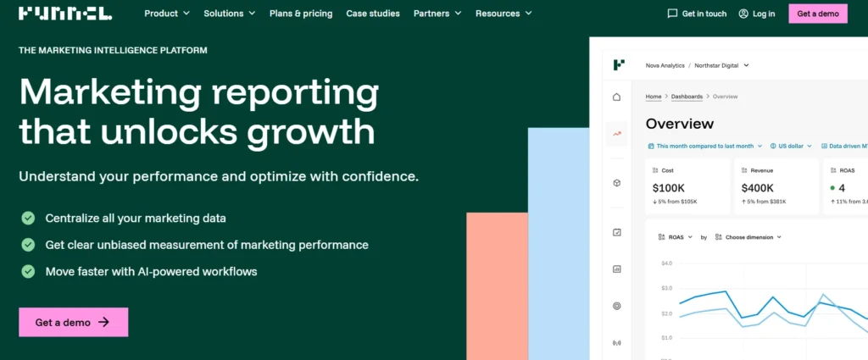Click the Log in user icon
The width and height of the screenshot is (868, 360).
pyautogui.click(x=743, y=14)
